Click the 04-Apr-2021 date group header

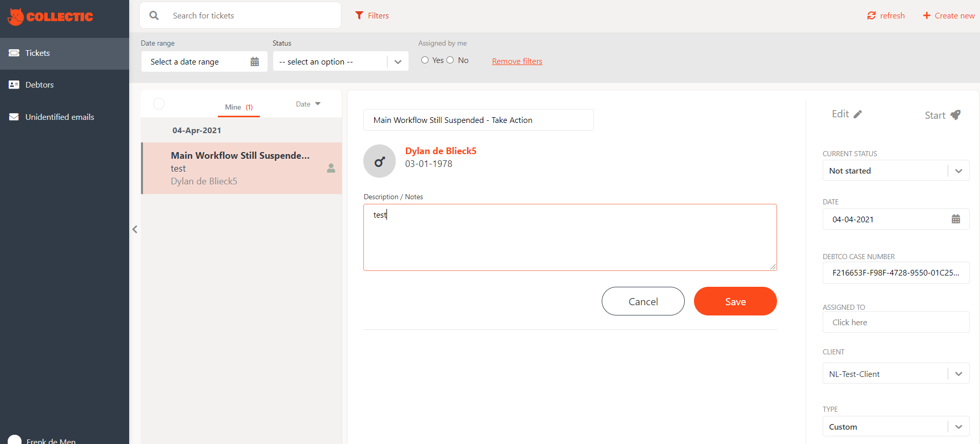click(x=197, y=131)
